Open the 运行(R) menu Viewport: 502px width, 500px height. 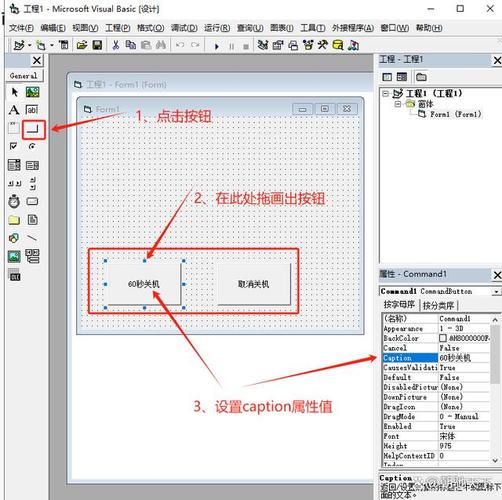(x=217, y=28)
